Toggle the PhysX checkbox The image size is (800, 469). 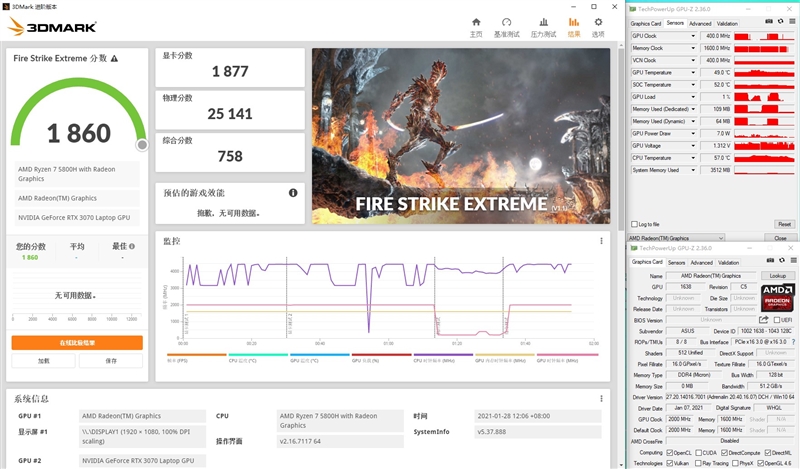tap(735, 463)
